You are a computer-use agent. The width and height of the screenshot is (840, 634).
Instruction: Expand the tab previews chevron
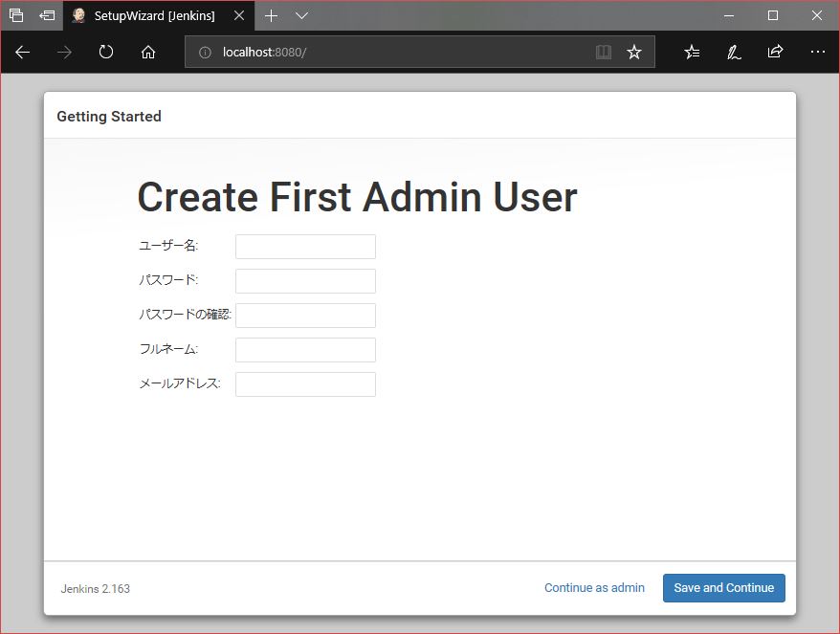[301, 16]
